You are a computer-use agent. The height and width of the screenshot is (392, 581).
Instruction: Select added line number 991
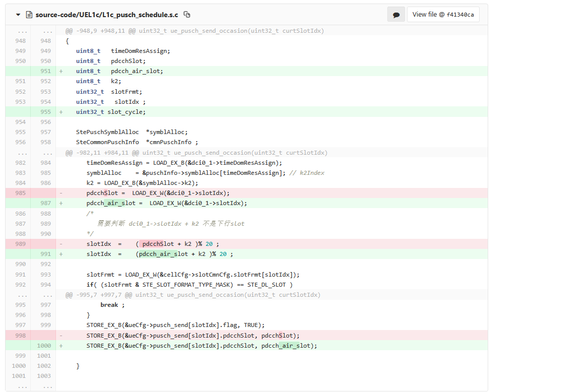45,254
